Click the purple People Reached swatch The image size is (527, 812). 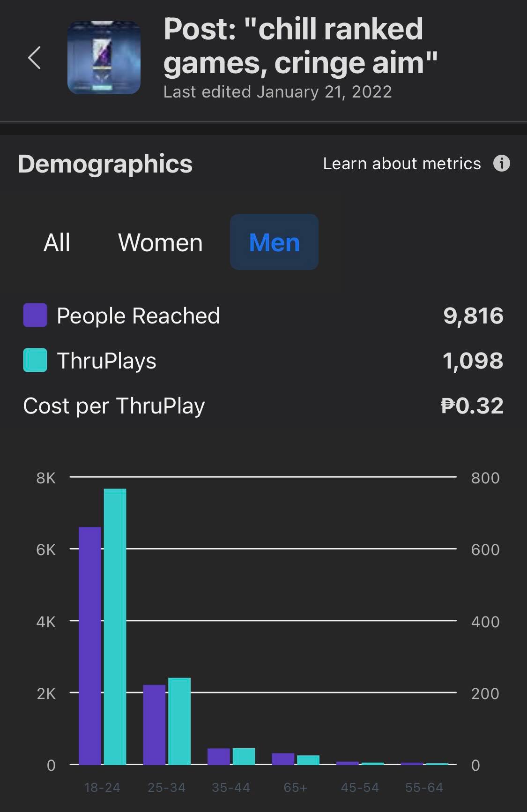[35, 315]
